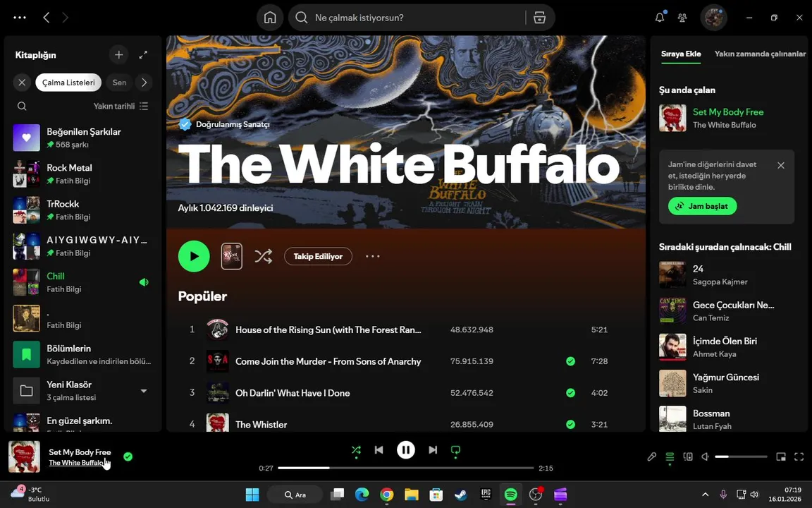This screenshot has width=812, height=508.
Task: Toggle saved check for The Whistler
Action: click(570, 425)
